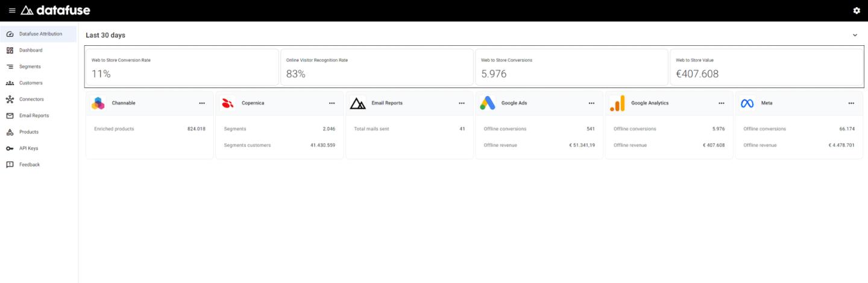
Task: Open the Feedback page
Action: coord(39,165)
